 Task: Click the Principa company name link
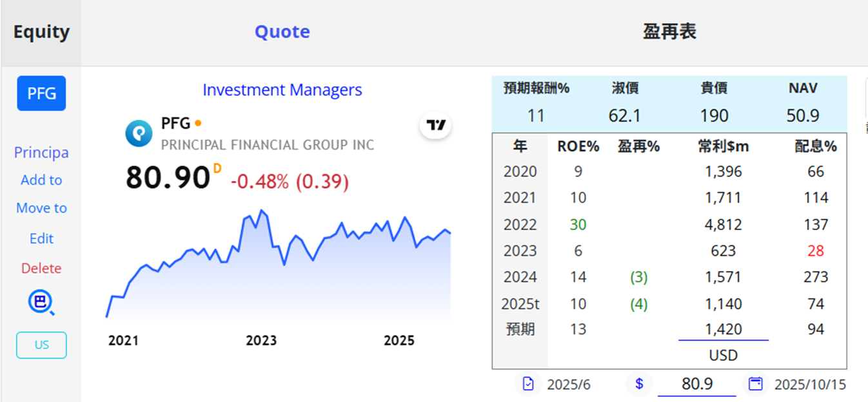[x=41, y=153]
